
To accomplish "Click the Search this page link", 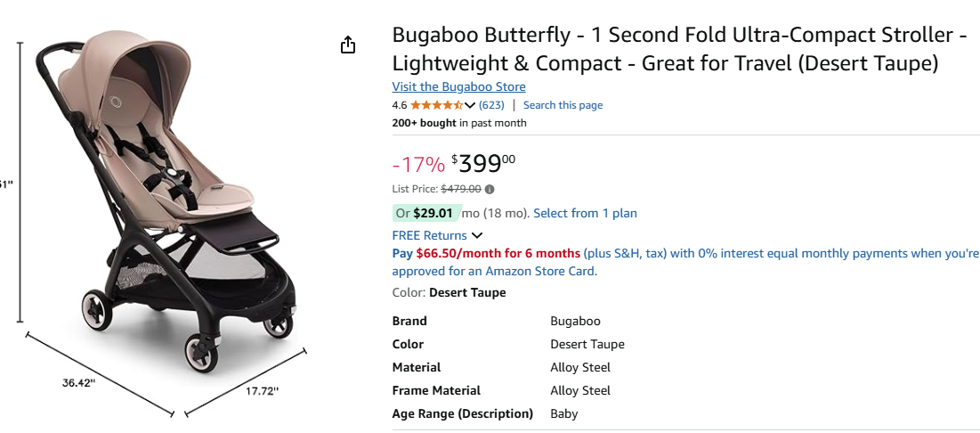I will click(563, 105).
